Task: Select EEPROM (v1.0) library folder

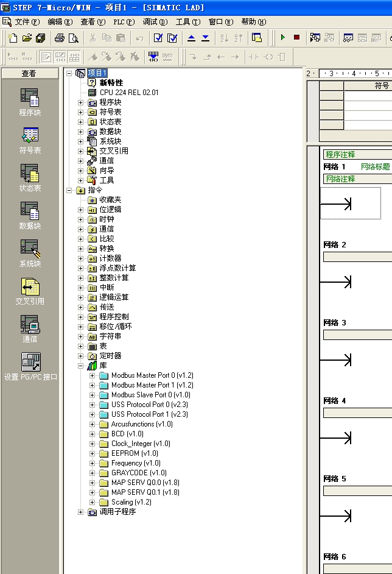Action: (x=135, y=453)
